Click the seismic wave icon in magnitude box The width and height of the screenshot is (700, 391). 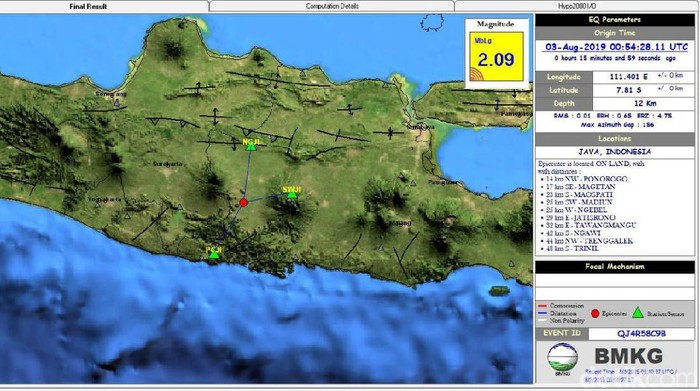(x=477, y=74)
